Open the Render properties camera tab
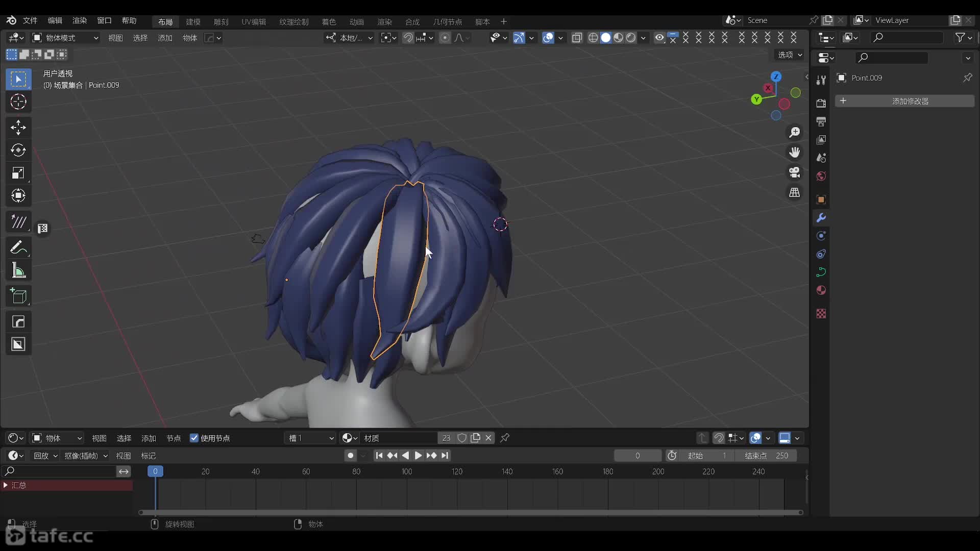980x551 pixels. click(821, 104)
